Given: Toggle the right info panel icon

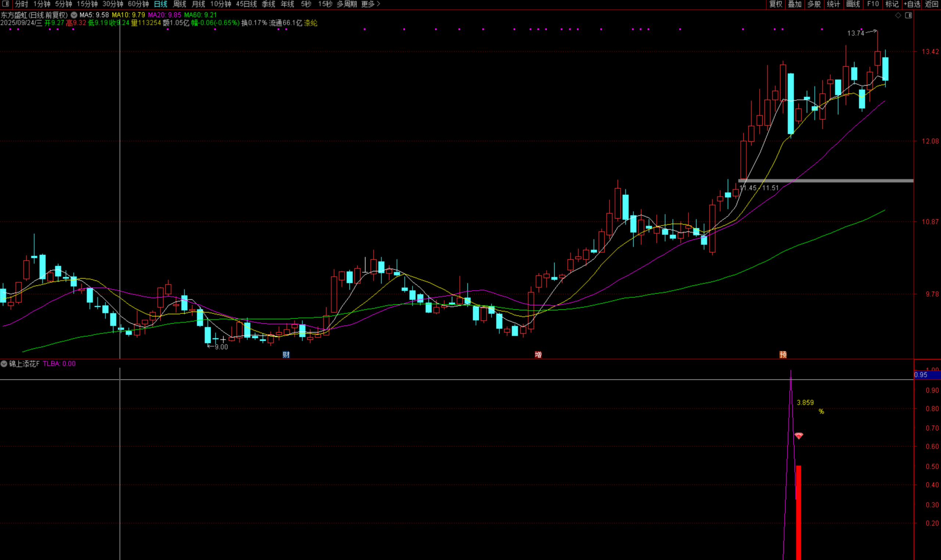Looking at the screenshot, I should (909, 15).
